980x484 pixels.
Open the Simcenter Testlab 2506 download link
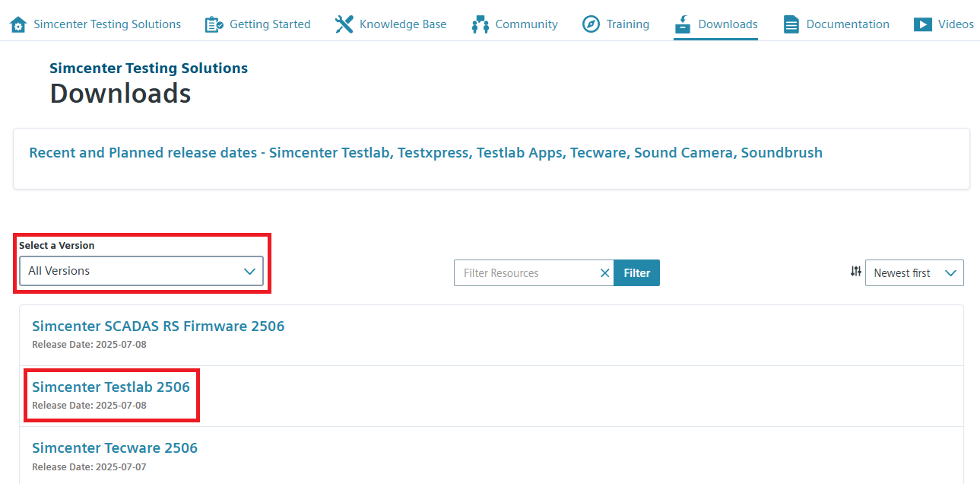[111, 387]
